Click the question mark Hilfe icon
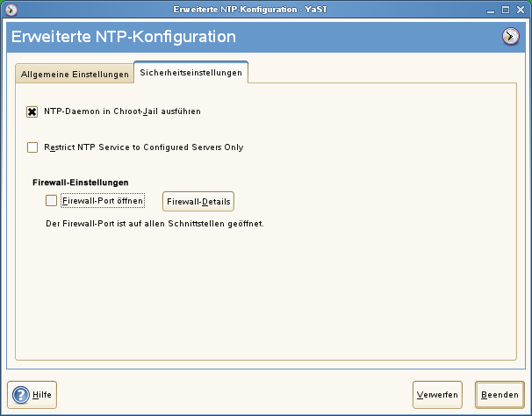Viewport: 532px width, 416px height. point(20,395)
